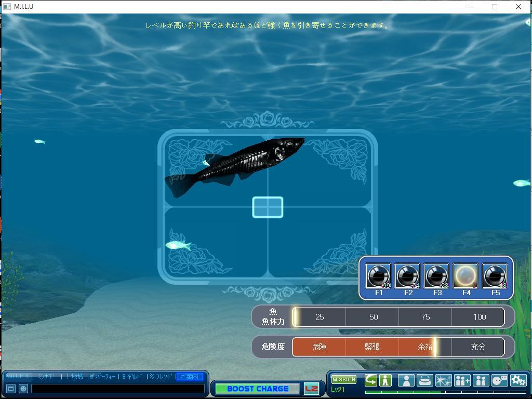Open the speech-bubble chat face icon
Viewport: 532px width, 399px height.
(499, 380)
